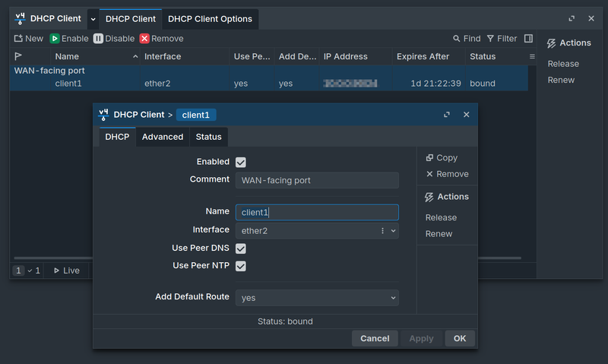
Task: Toggle the Use Peer NTP checkbox
Action: point(240,266)
